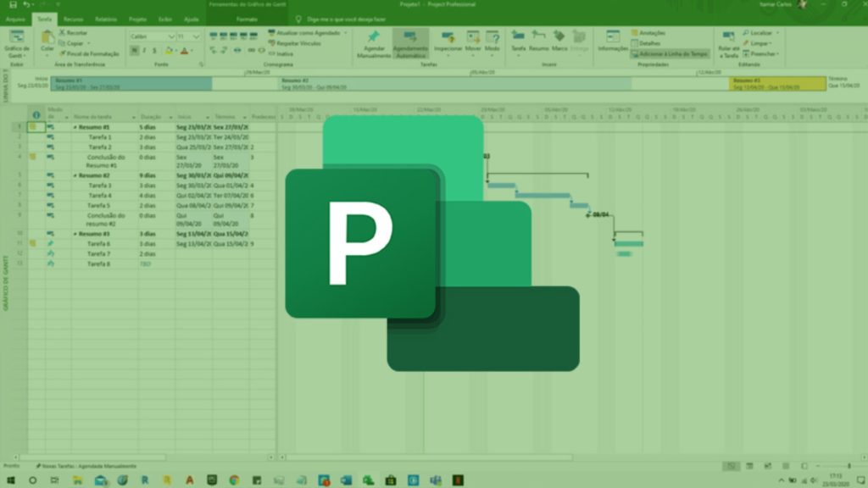Click Rolar até a Tarefa
Screen dimensions: 868x488
728,44
